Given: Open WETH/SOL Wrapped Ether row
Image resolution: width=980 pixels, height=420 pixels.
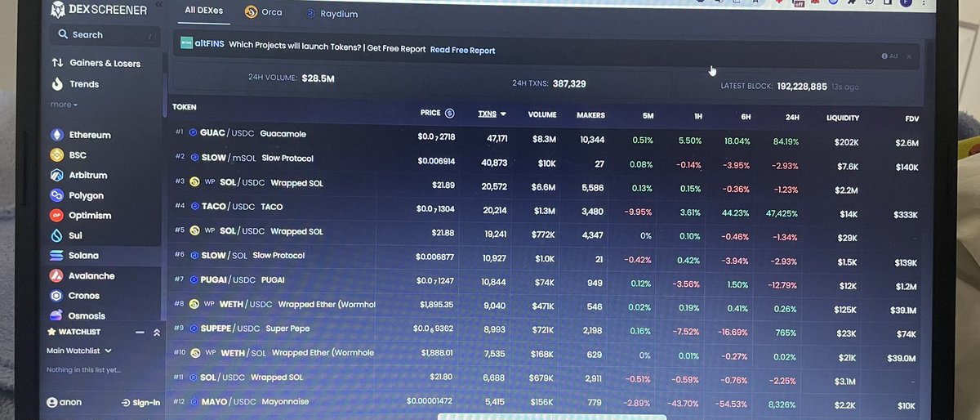Looking at the screenshot, I should [x=546, y=355].
